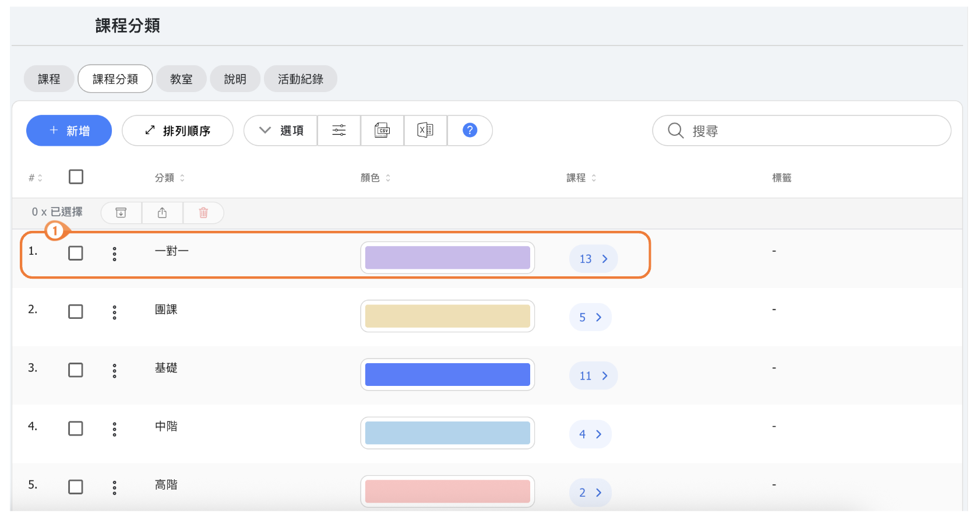Expand the 選項 dropdown
The width and height of the screenshot is (980, 520).
coord(281,131)
